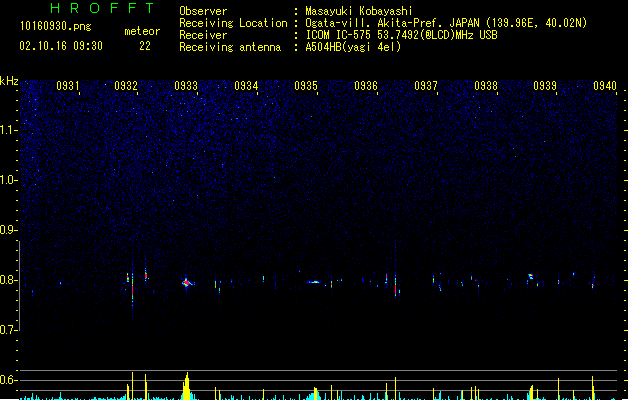Click the kHz axis unit label
This screenshot has width=629, height=400.
click(9, 81)
